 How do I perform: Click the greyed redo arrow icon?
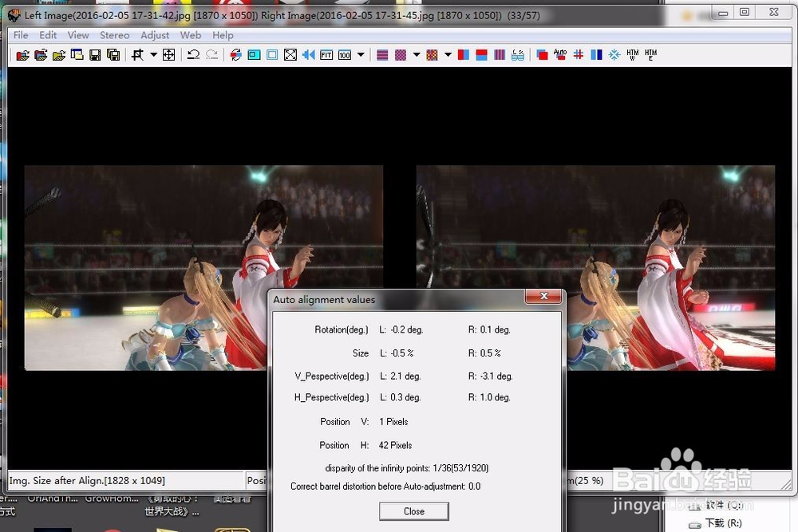(211, 55)
